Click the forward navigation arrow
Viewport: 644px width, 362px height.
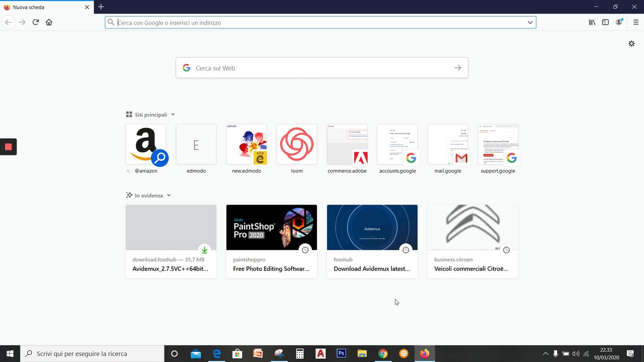(x=22, y=22)
